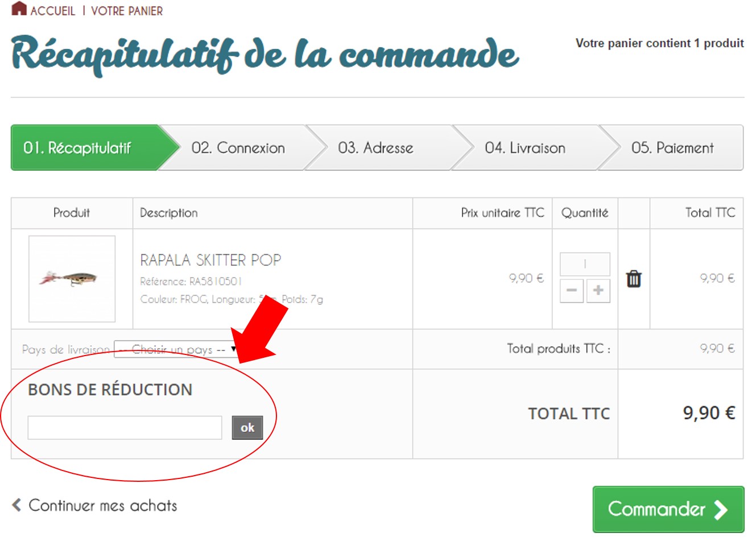The height and width of the screenshot is (545, 756).
Task: Open the Pays de livraison dropdown
Action: click(x=176, y=349)
